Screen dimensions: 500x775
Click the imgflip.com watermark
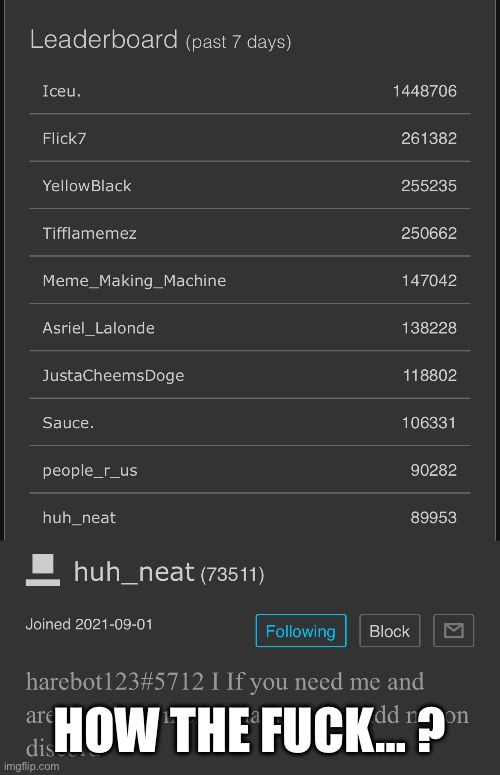[x=32, y=766]
